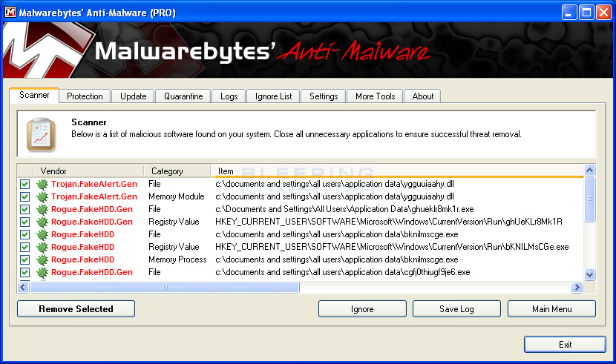This screenshot has width=616, height=364.
Task: Switch to the Quarantine tab
Action: (183, 96)
